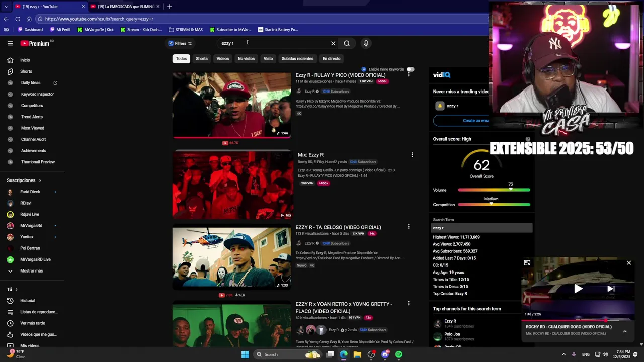Open vidIQ Channel Audit
Screen dimensions: 644x362
coord(33,139)
